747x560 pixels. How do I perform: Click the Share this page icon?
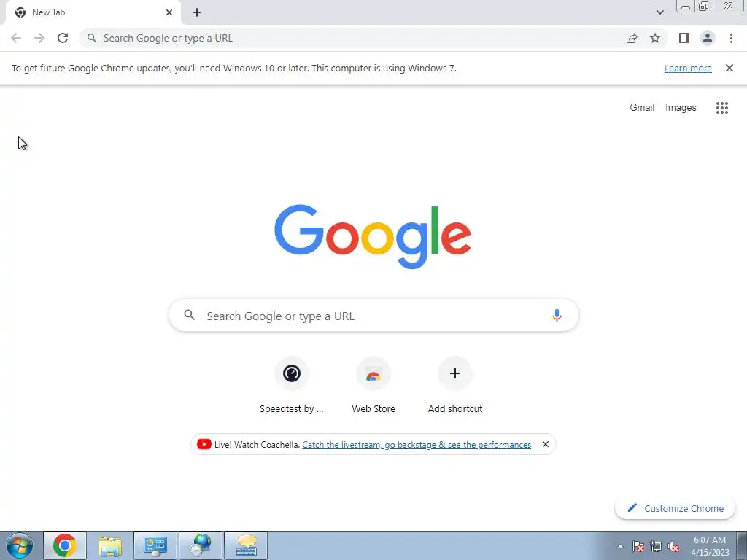tap(632, 38)
